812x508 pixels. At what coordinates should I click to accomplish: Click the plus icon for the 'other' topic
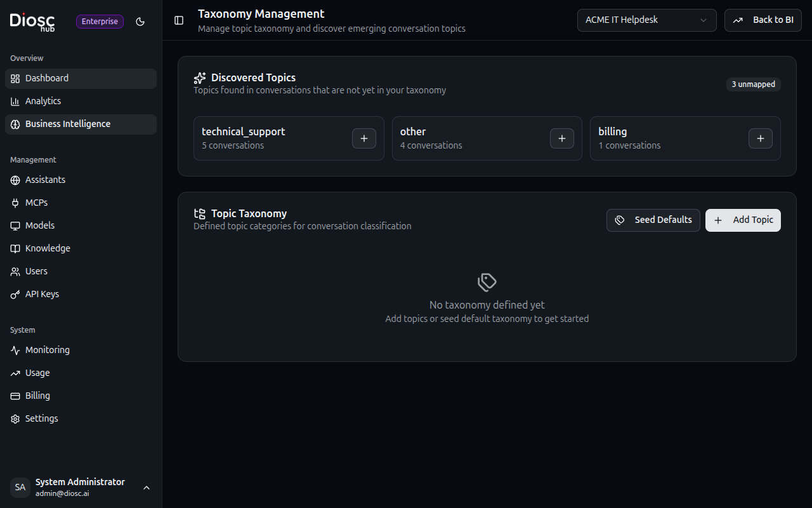tap(561, 138)
